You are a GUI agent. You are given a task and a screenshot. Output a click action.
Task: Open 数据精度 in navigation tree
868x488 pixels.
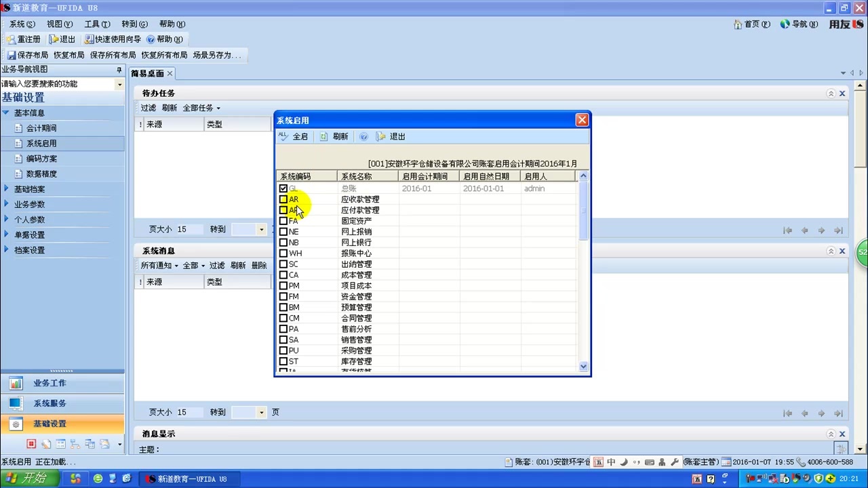(41, 174)
